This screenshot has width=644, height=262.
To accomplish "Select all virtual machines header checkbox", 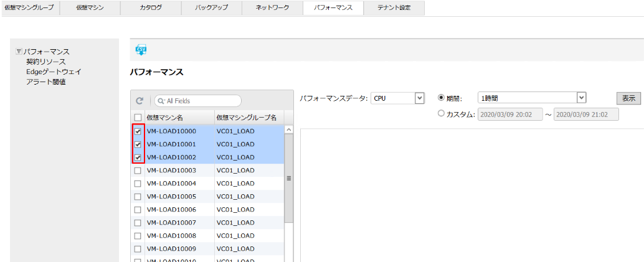I will tap(138, 118).
